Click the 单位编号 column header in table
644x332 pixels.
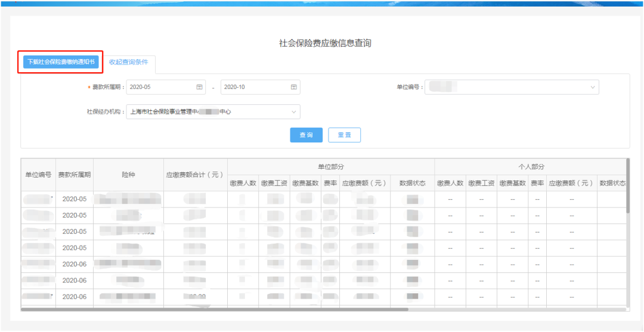point(38,175)
